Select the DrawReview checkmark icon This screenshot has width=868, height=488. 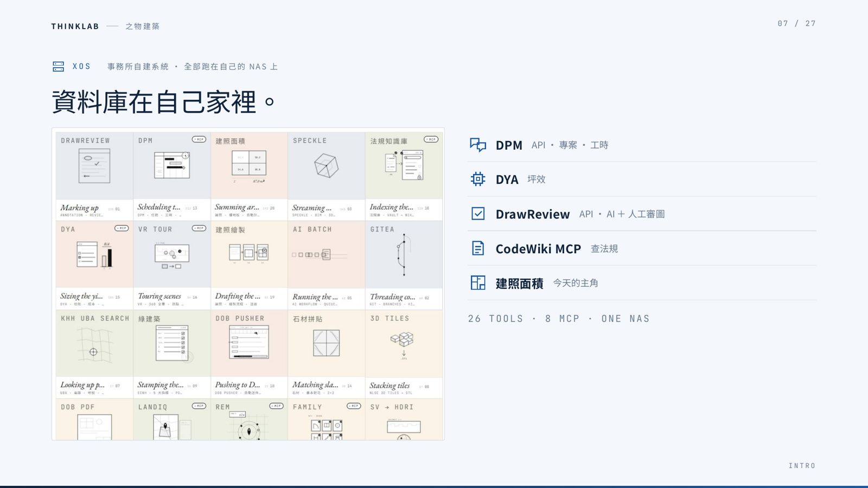478,214
